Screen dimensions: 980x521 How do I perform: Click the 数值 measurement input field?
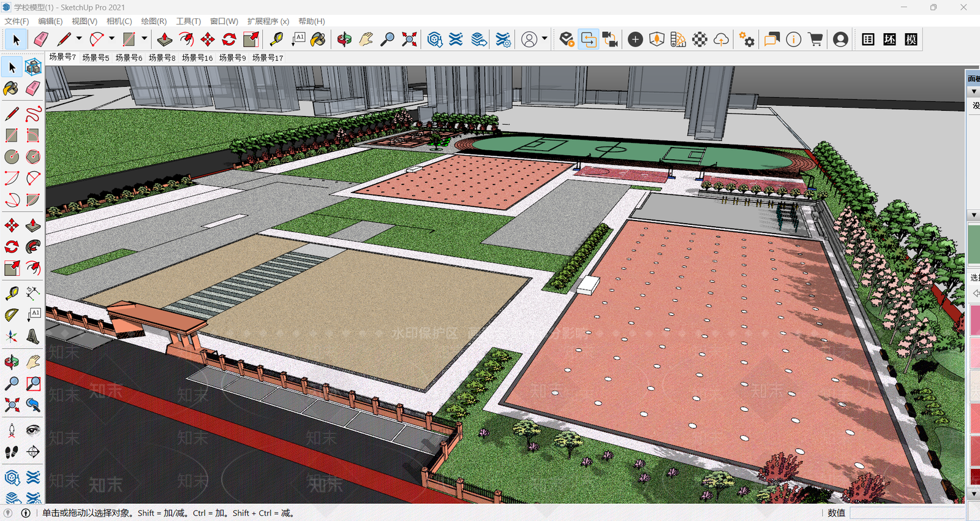click(907, 513)
